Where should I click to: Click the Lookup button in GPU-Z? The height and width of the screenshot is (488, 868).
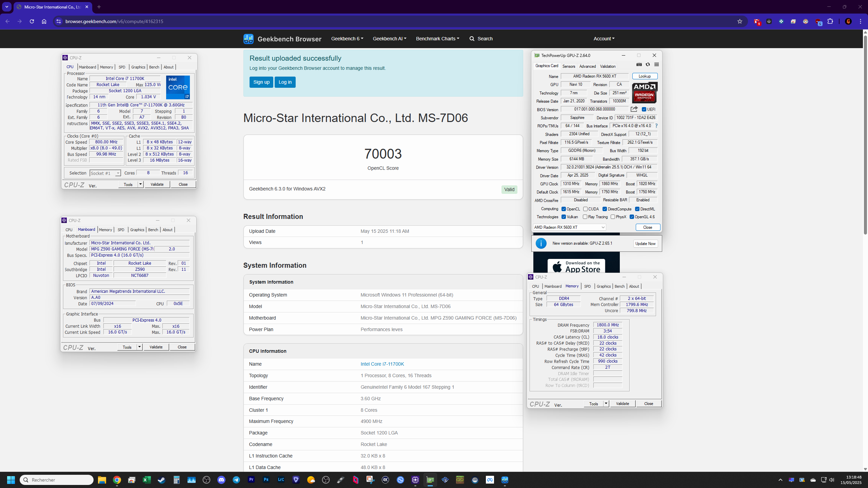click(645, 76)
